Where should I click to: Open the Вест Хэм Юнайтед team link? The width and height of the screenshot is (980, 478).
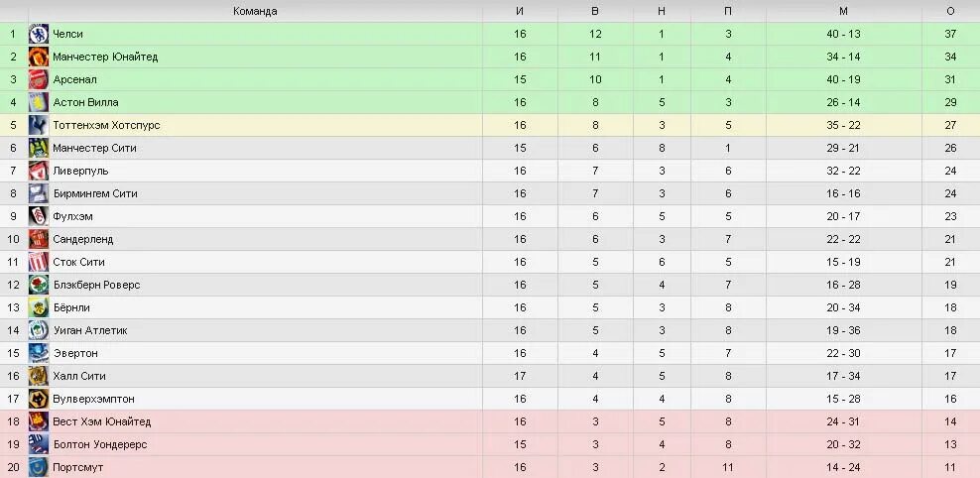102,421
